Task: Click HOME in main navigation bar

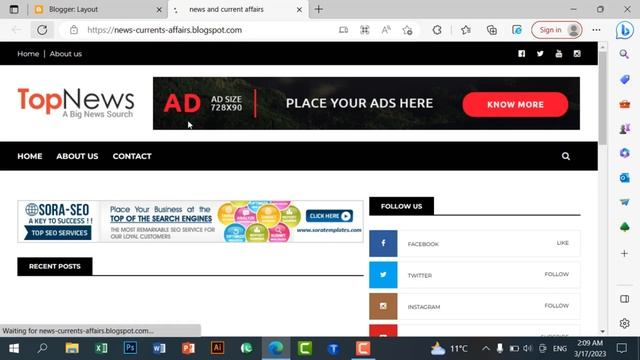Action: [x=30, y=156]
